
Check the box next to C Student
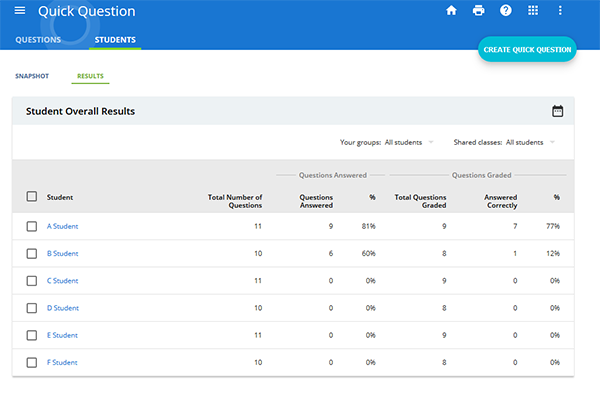32,281
